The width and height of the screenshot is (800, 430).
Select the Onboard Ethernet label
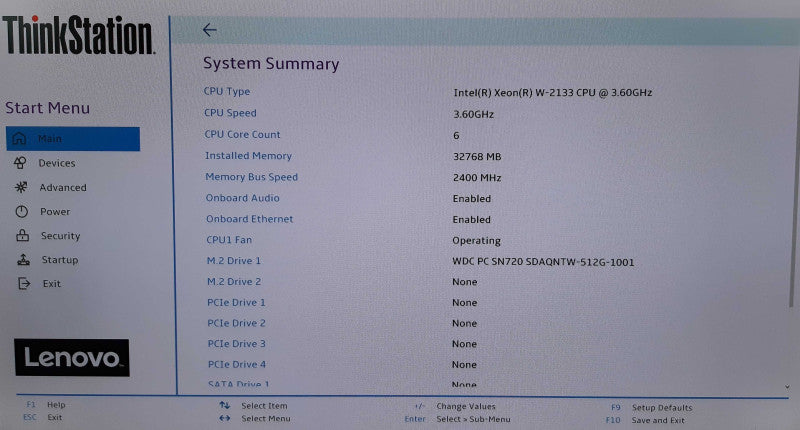(x=249, y=219)
